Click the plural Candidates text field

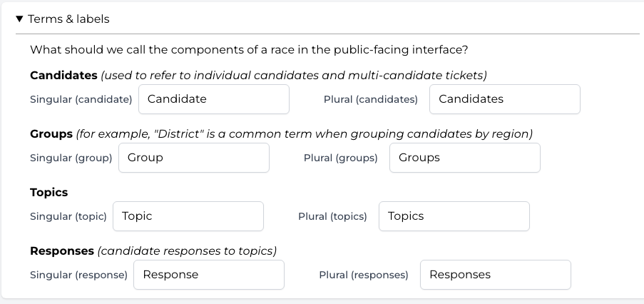point(504,99)
